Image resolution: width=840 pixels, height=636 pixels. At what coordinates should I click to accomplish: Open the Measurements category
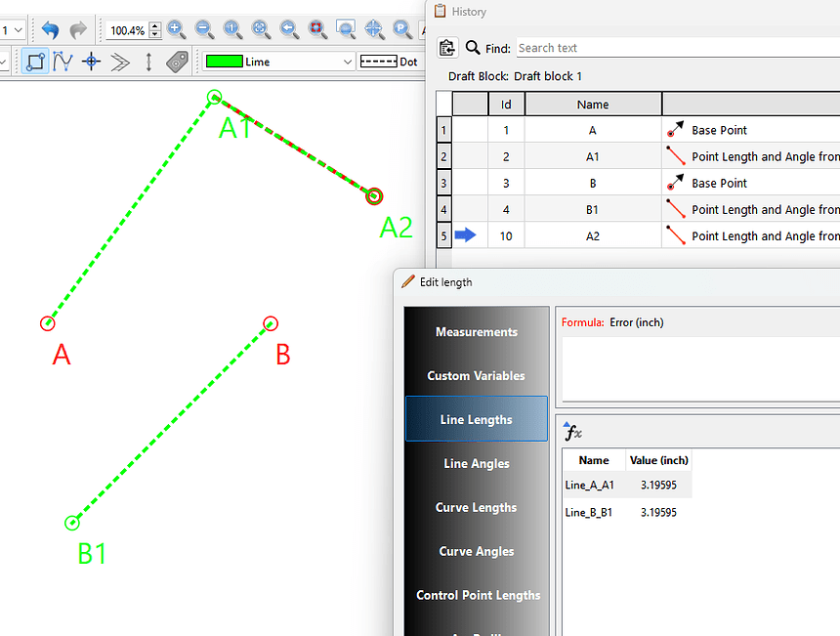click(x=477, y=332)
